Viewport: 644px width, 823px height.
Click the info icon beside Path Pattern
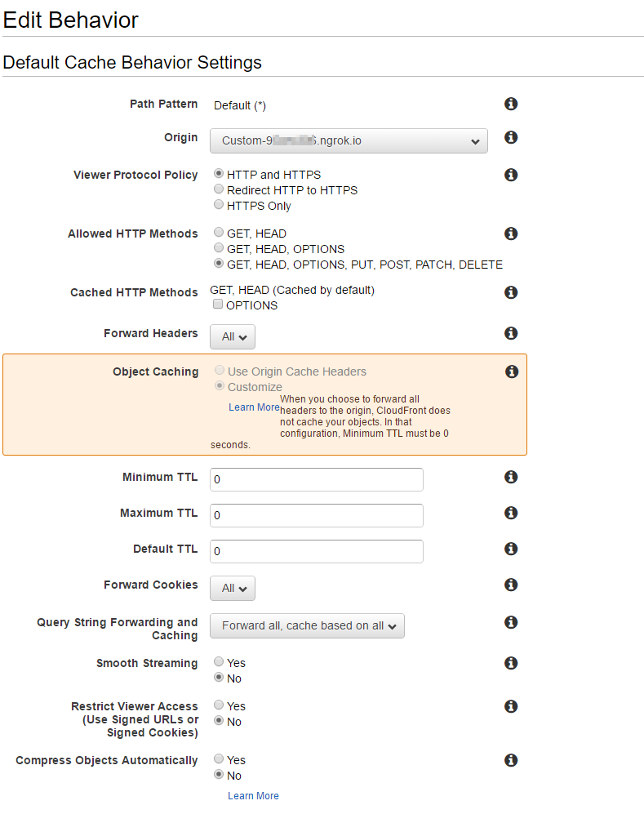511,104
